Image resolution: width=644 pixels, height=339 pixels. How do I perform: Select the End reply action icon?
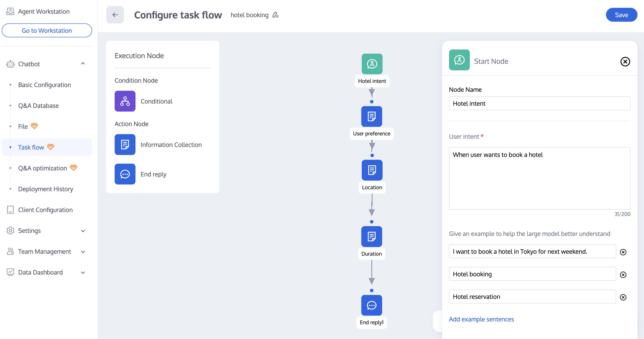point(125,174)
